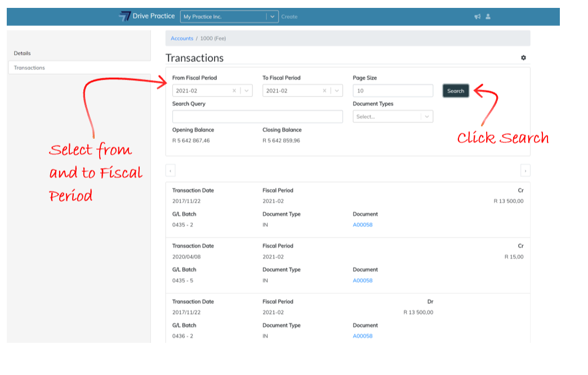Screen dimensions: 588x375
Task: Click the Create link in header
Action: (x=289, y=17)
